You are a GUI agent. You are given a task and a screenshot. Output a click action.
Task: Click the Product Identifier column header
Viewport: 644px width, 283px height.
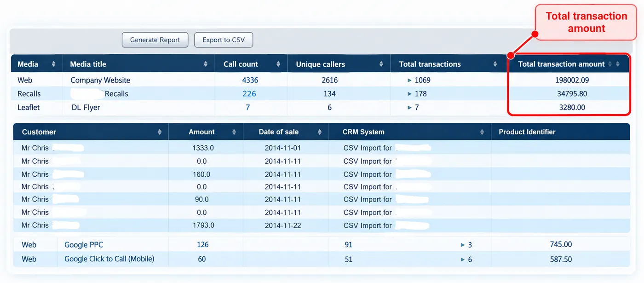(x=561, y=132)
